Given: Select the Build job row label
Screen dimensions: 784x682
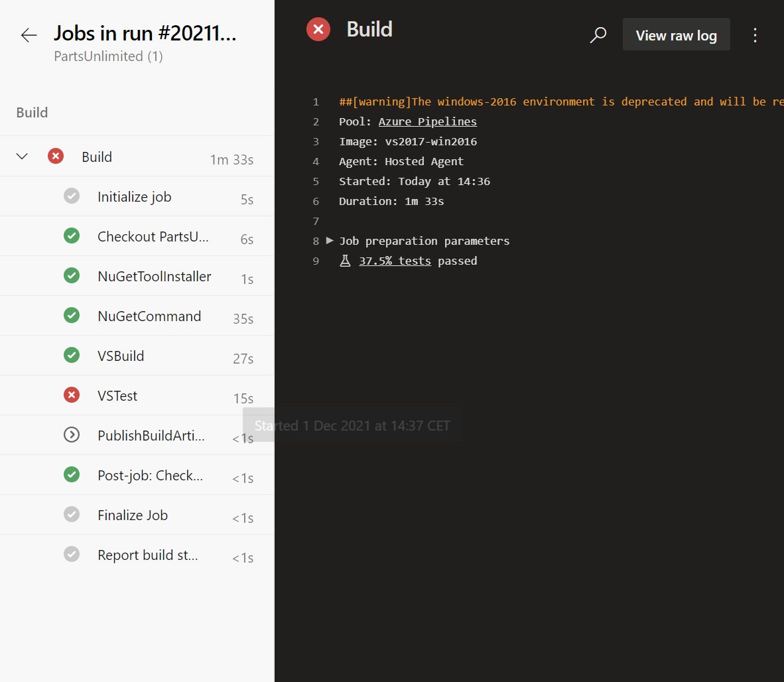Looking at the screenshot, I should (x=97, y=157).
